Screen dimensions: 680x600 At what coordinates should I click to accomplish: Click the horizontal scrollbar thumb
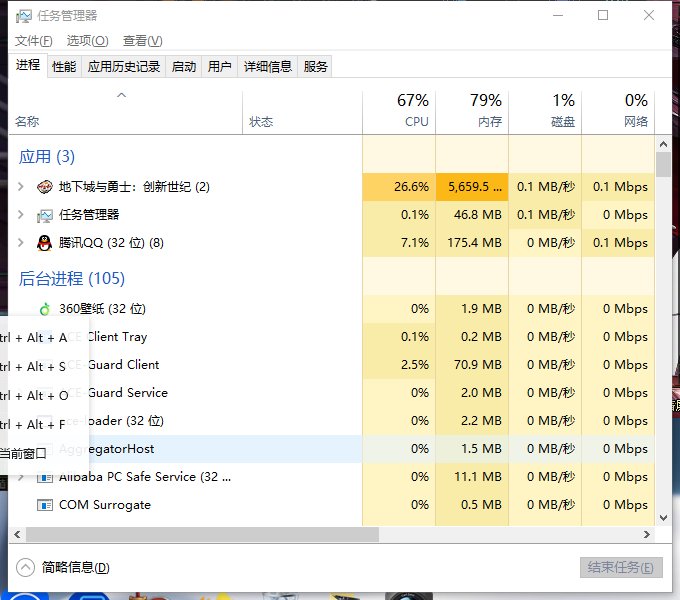[x=202, y=535]
